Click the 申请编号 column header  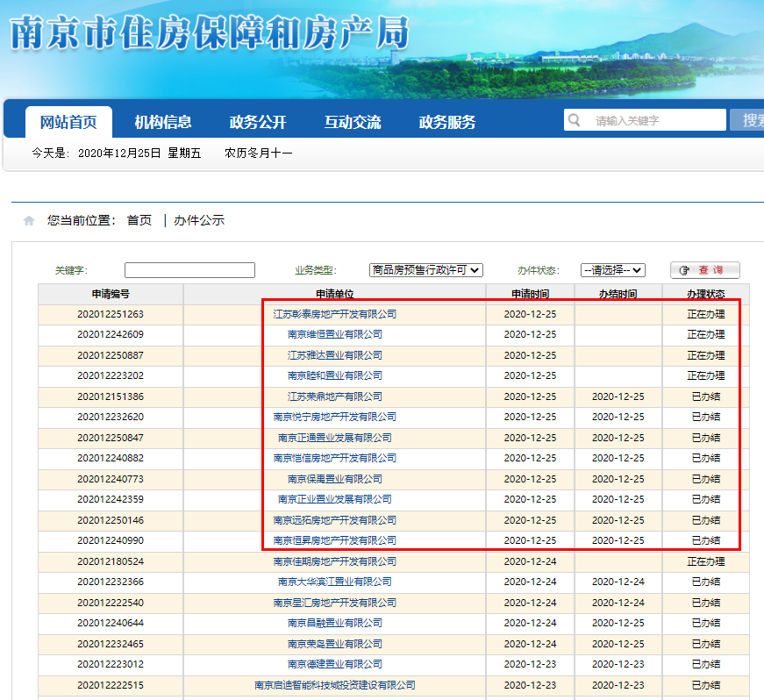coord(111,294)
